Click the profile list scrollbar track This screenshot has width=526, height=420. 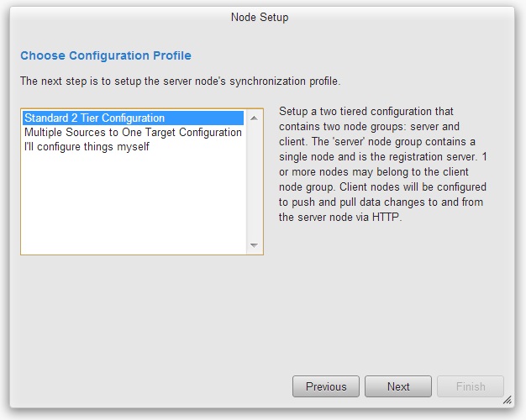(x=254, y=181)
